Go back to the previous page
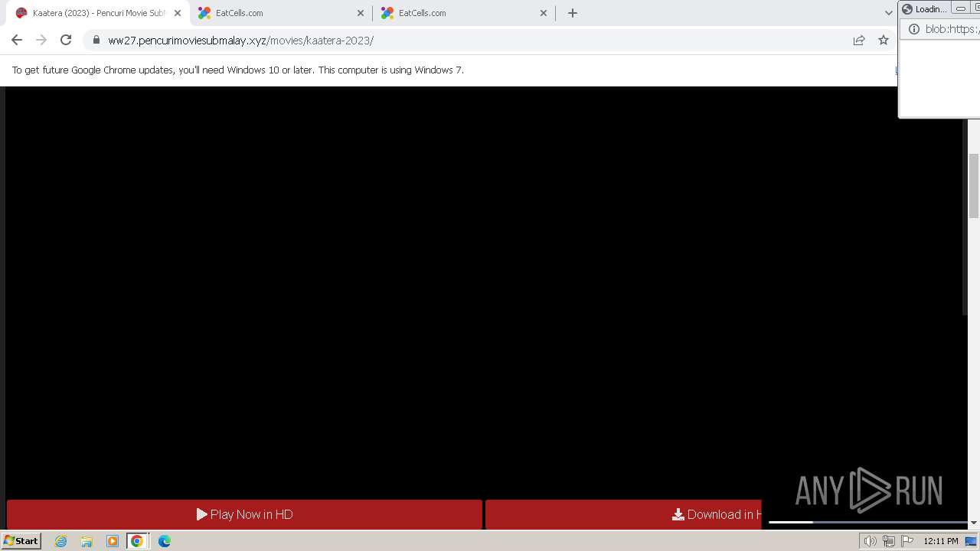 pos(17,40)
